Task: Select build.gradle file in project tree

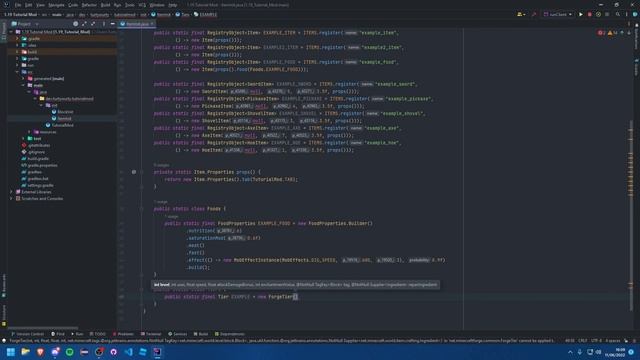Action: pos(35,158)
